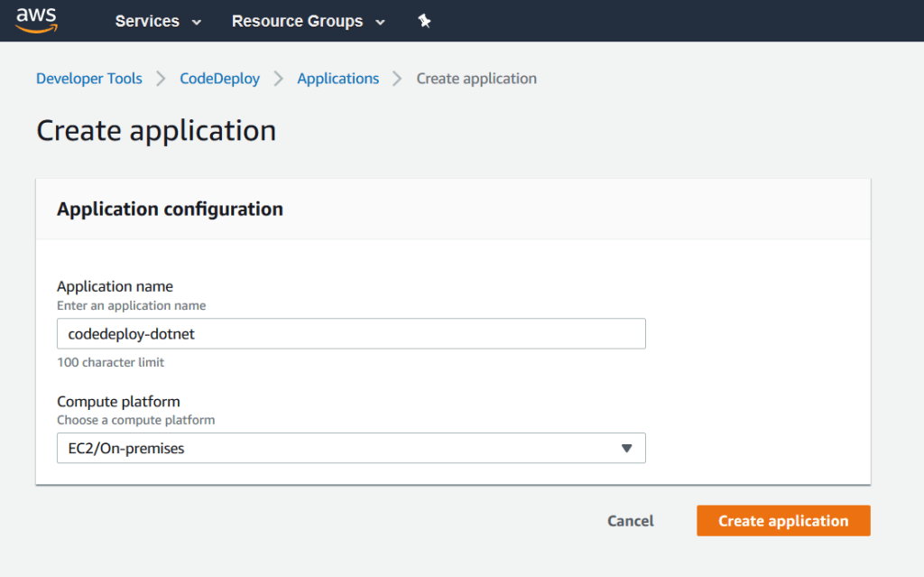Click the arrow separator after CodeDeploy
This screenshot has width=924, height=577.
[x=279, y=79]
